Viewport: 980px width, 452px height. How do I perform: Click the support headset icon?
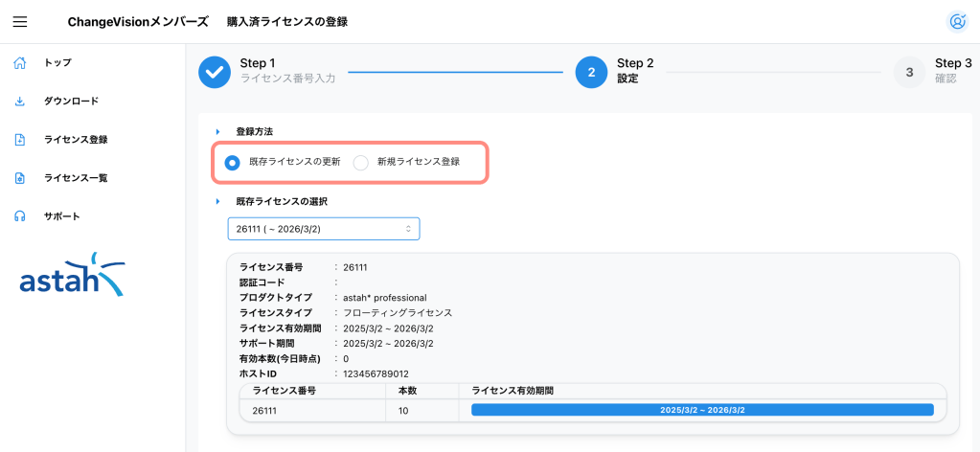coord(19,216)
